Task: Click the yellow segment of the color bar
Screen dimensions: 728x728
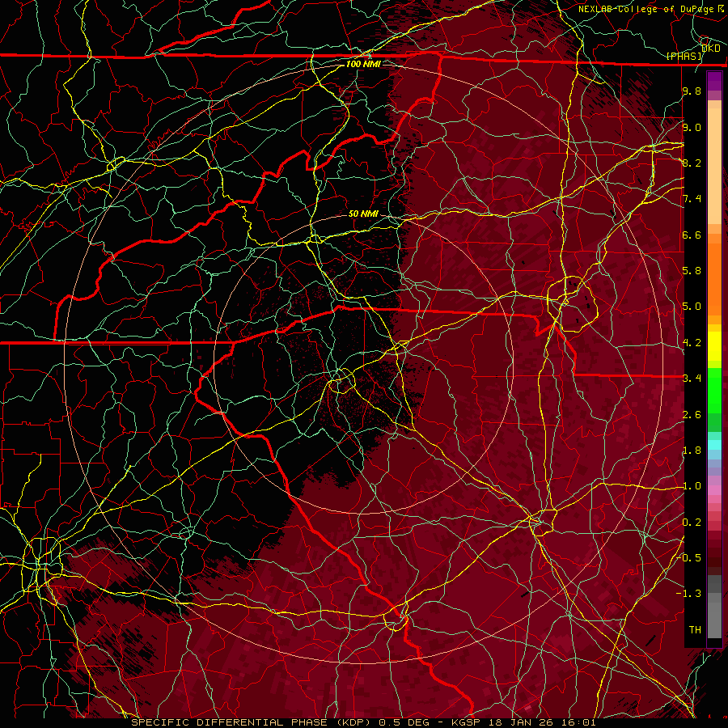Action: point(714,346)
